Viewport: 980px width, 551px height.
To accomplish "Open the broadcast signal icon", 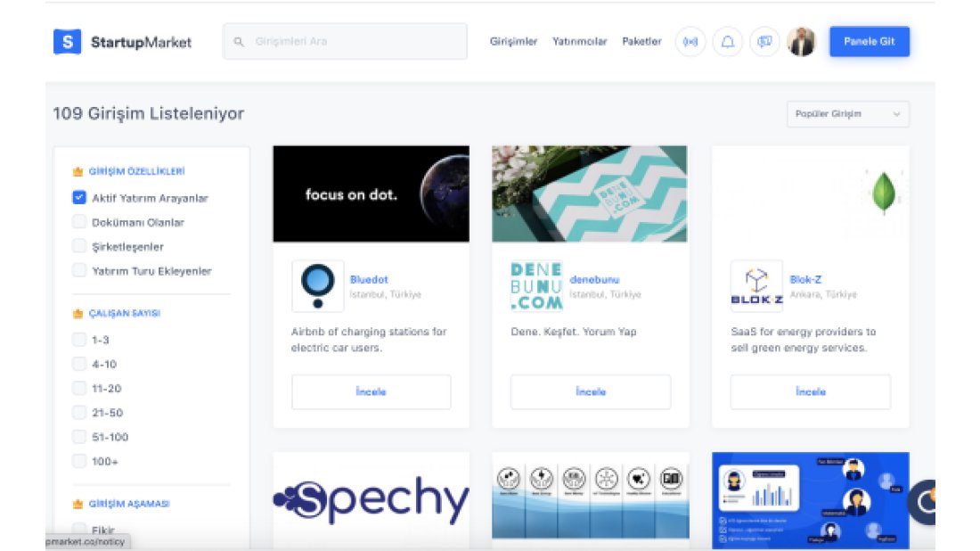I will [690, 42].
